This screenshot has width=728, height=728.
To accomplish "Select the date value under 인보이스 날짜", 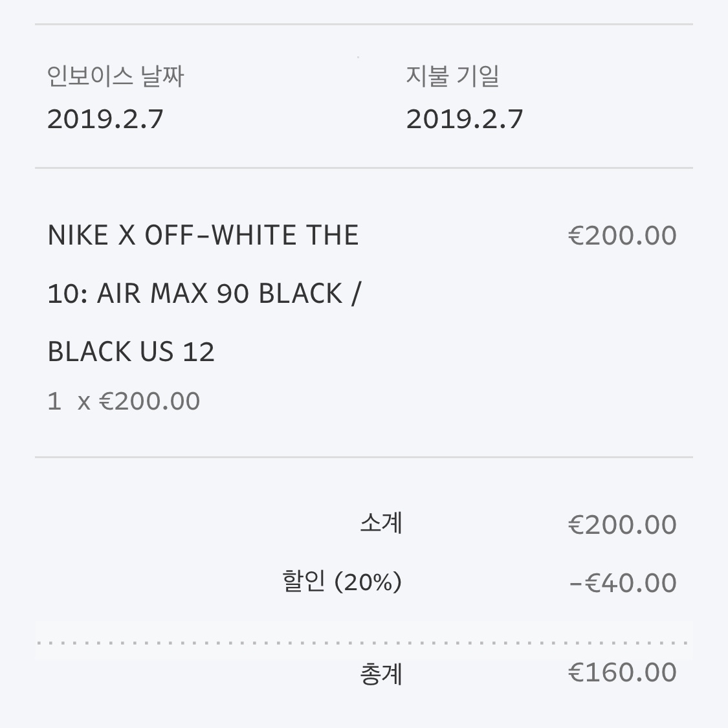I will tap(105, 119).
